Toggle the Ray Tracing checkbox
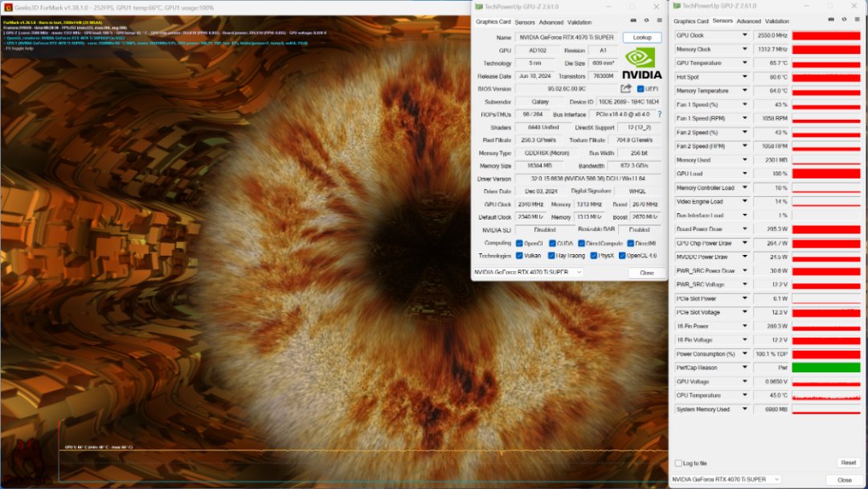 coord(551,256)
